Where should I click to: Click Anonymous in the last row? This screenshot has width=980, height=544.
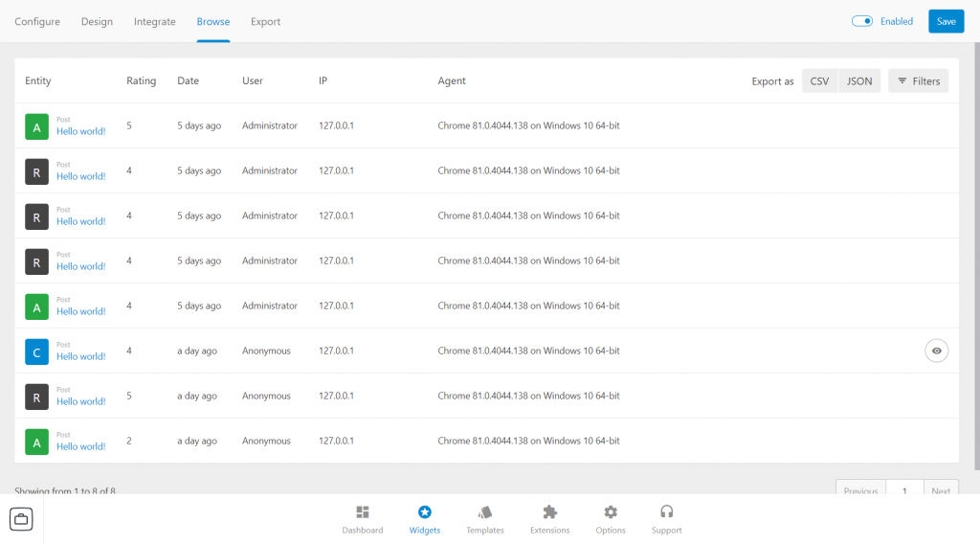[x=266, y=441]
